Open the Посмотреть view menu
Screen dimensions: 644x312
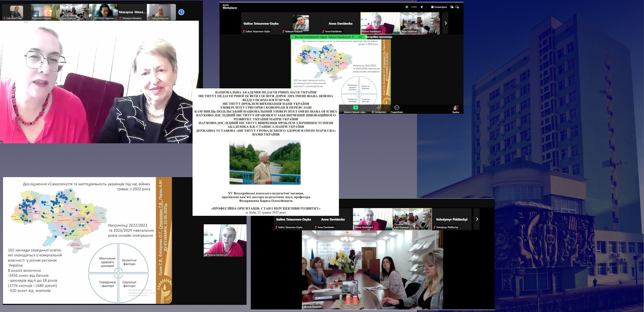pos(439,7)
